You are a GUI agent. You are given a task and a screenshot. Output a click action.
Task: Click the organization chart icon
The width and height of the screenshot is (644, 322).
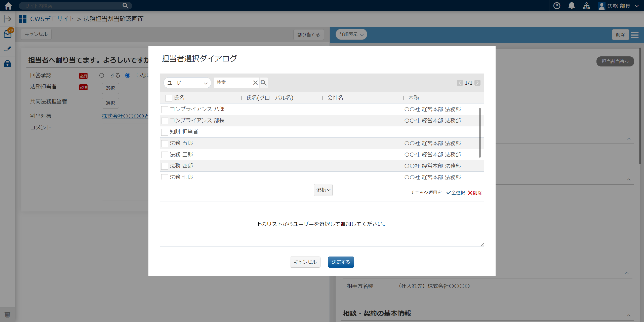586,6
